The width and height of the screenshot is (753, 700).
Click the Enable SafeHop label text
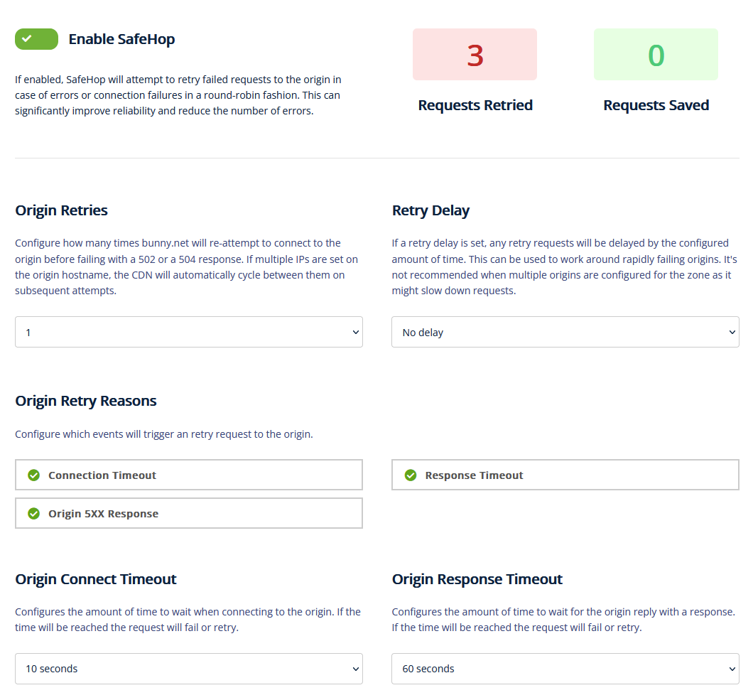121,39
